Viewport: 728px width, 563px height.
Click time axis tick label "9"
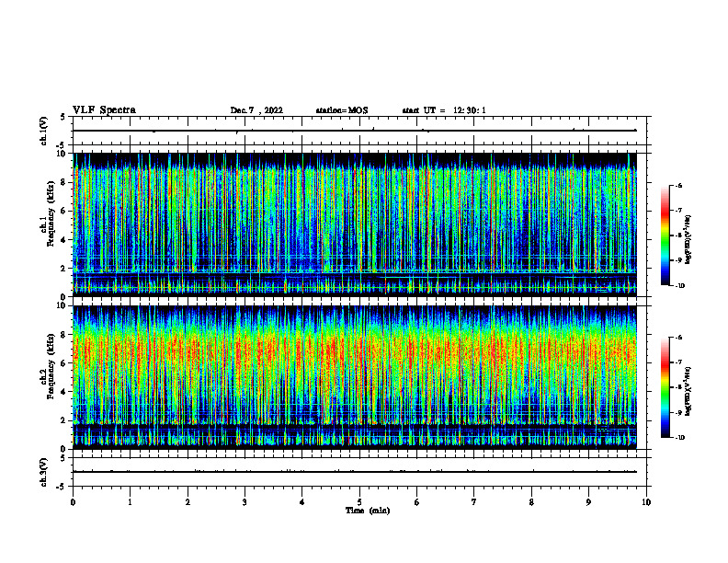[588, 502]
